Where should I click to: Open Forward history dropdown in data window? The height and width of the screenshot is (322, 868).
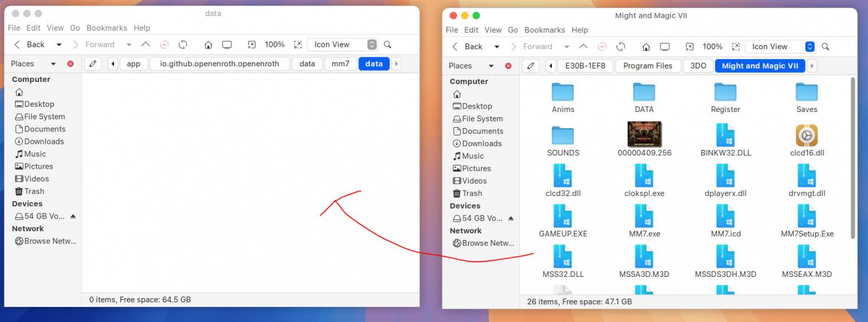tap(129, 45)
